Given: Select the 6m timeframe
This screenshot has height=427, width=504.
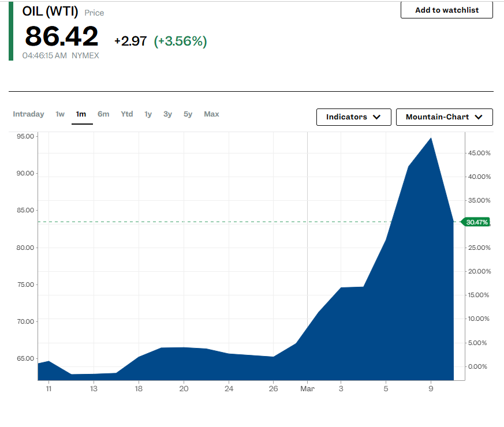Looking at the screenshot, I should point(103,114).
